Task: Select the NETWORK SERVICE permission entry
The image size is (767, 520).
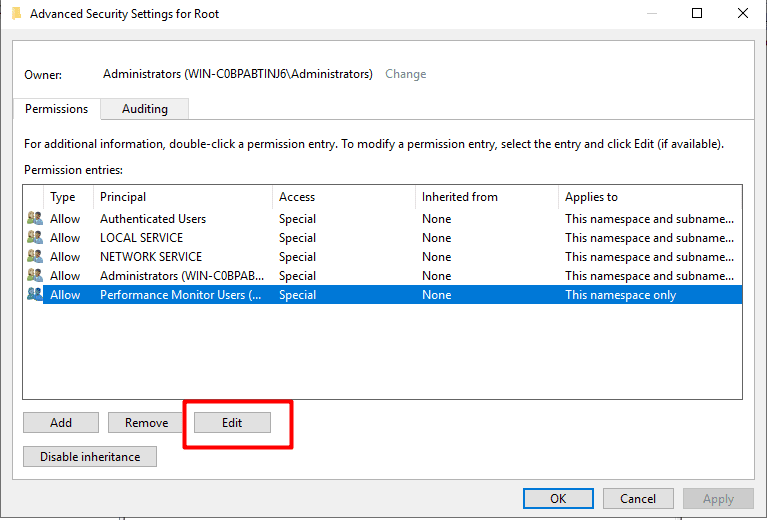Action: [x=383, y=257]
